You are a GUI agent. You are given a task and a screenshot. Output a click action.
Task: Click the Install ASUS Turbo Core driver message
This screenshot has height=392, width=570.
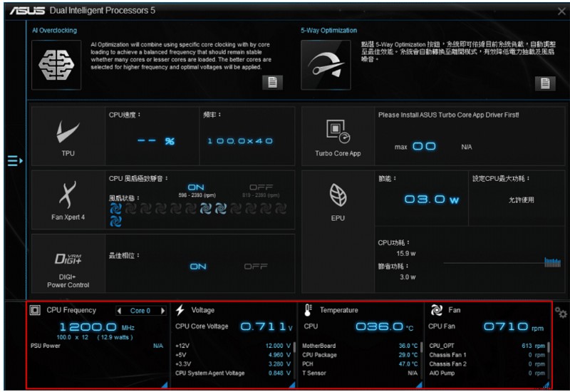(449, 115)
